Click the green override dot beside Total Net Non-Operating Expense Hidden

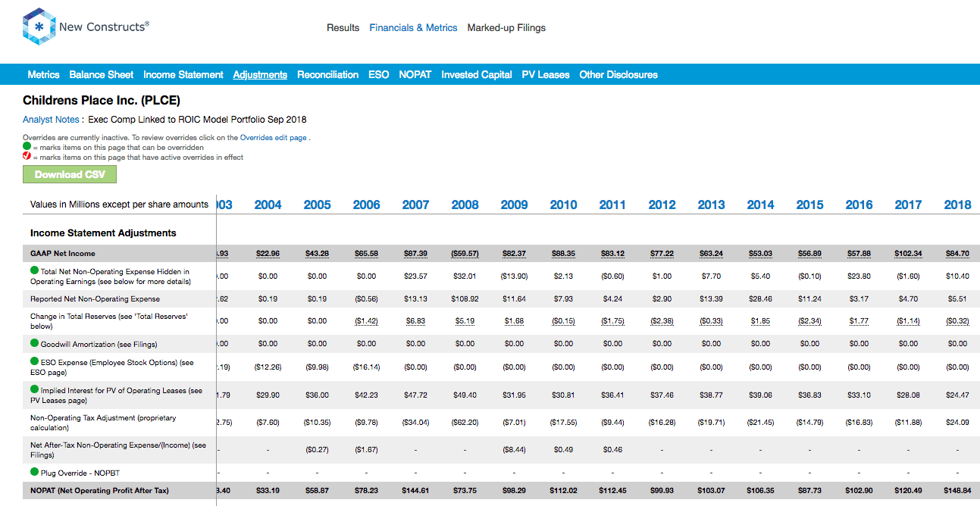[x=34, y=270]
